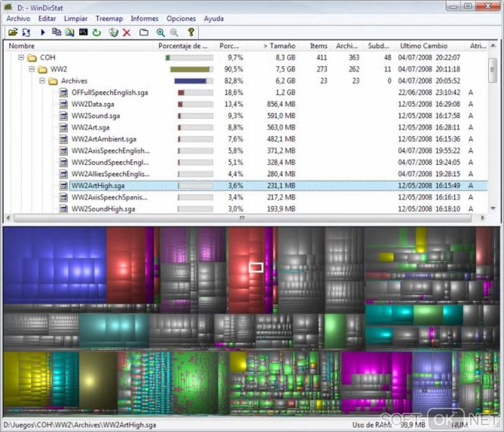The width and height of the screenshot is (504, 432).
Task: Click the white highlighted rectangle in treemap
Action: (x=256, y=267)
